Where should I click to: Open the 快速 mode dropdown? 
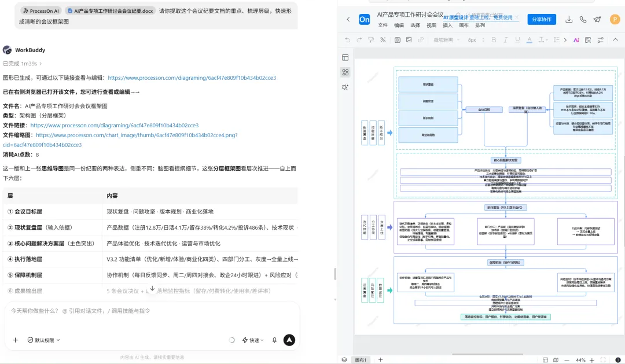point(253,340)
